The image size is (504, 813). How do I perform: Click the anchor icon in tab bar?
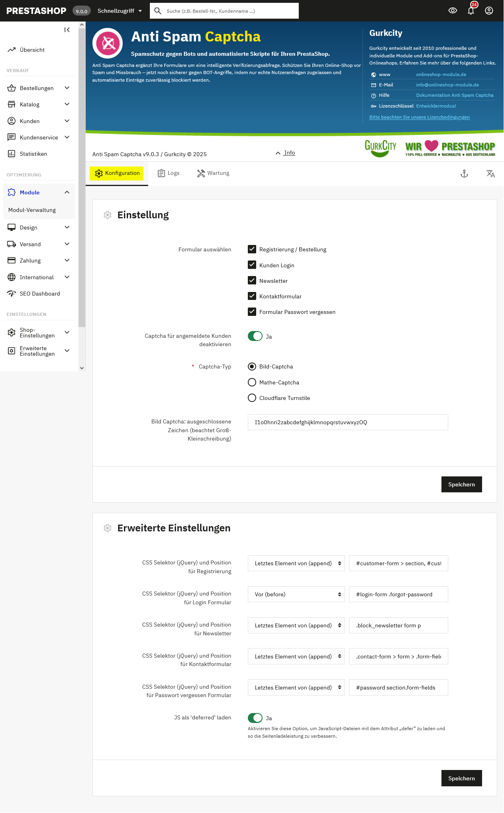coord(464,174)
